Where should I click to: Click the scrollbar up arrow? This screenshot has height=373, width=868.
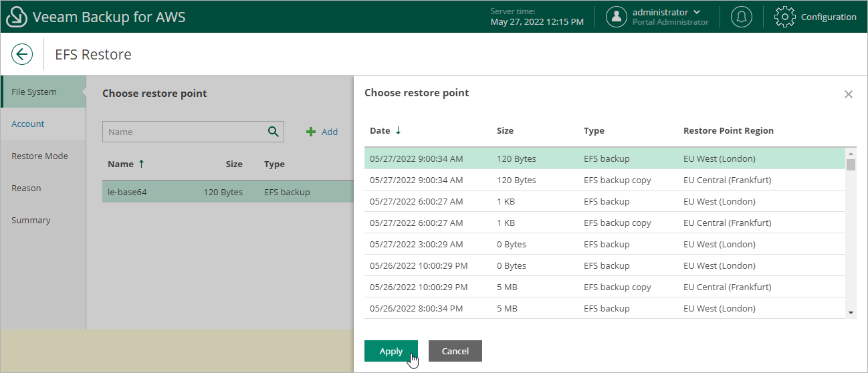pos(851,153)
